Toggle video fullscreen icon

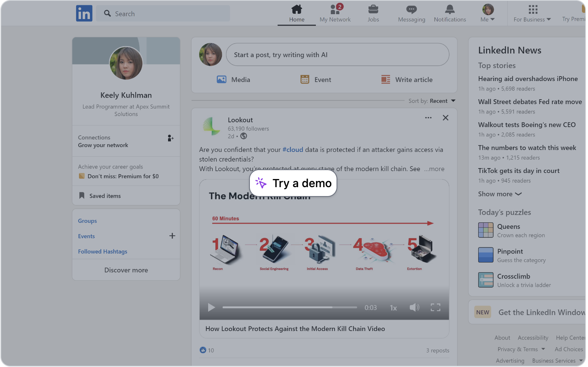pos(435,307)
